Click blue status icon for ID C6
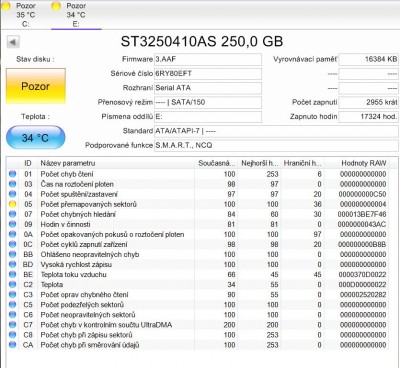The height and width of the screenshot is (368, 400). (12, 315)
